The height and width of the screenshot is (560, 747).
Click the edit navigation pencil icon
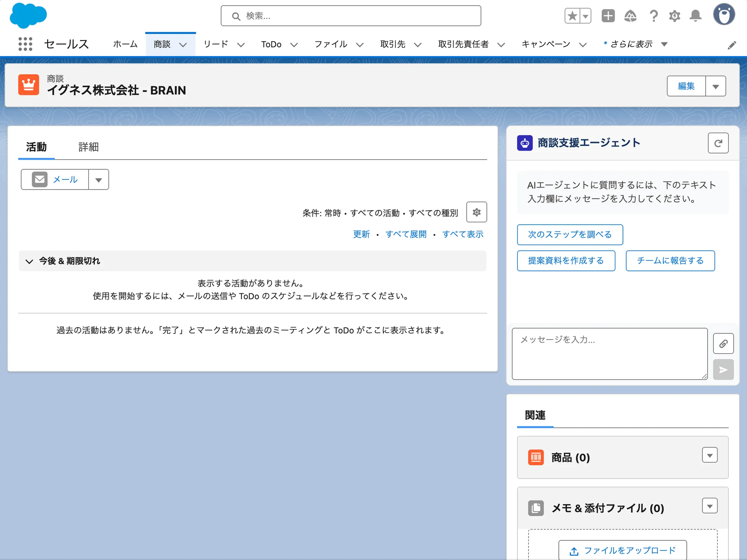(732, 45)
